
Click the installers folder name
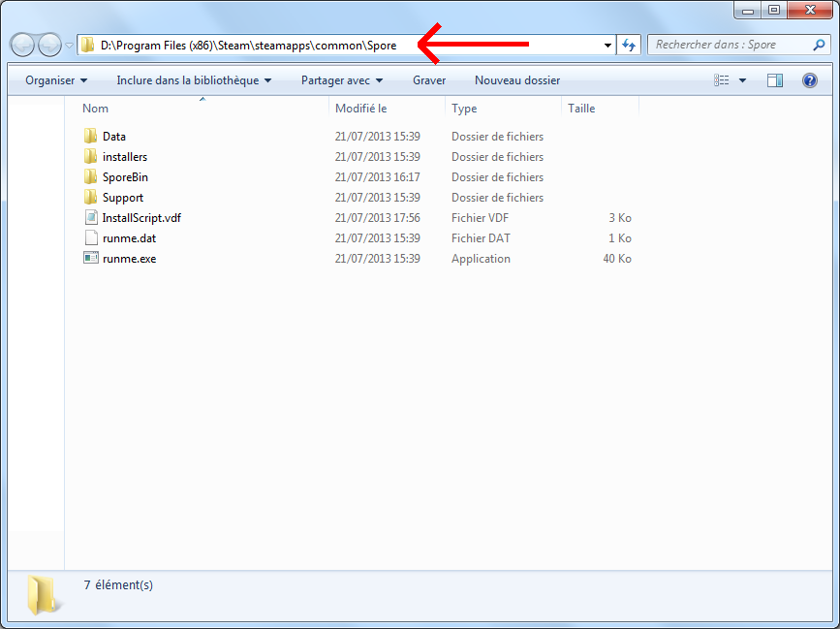coord(125,157)
